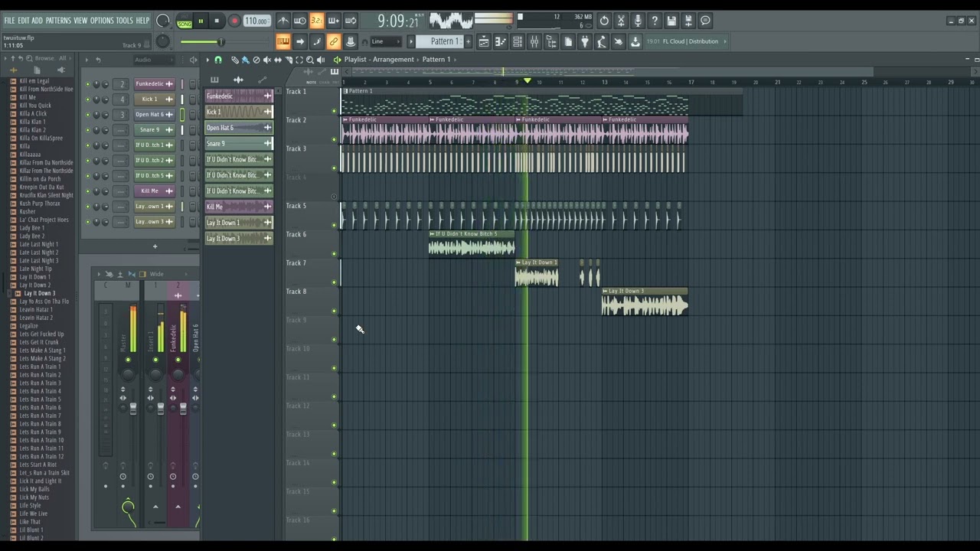This screenshot has width=980, height=551.
Task: Open the Help question mark icon
Action: click(x=655, y=21)
